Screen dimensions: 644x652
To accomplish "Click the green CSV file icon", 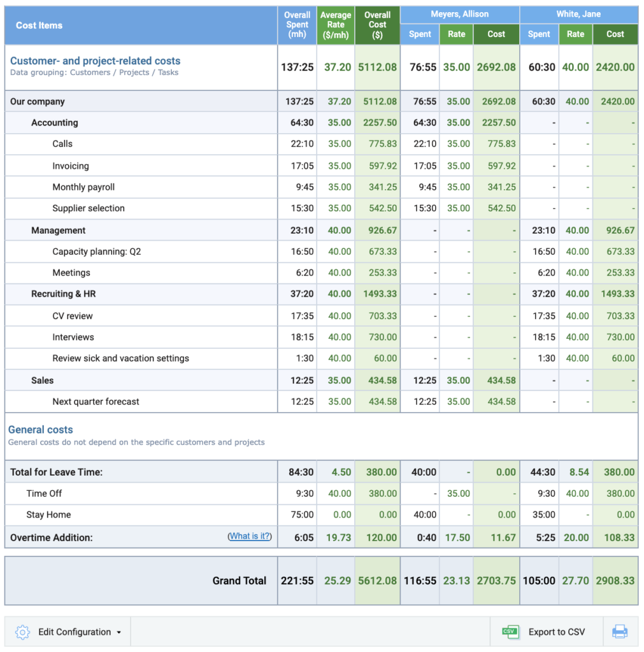I will 510,631.
